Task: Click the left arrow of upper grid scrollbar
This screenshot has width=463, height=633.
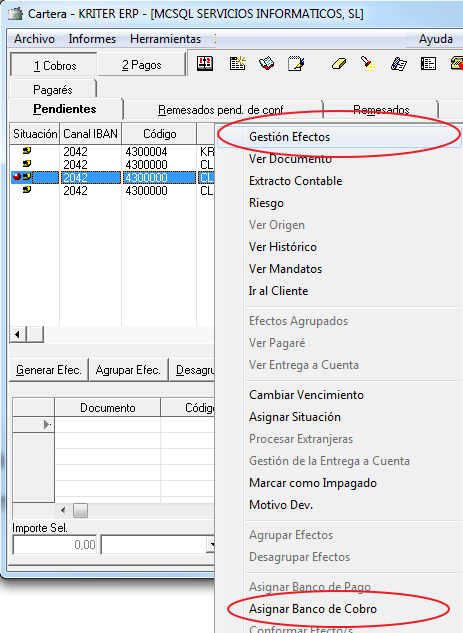Action: 18,334
